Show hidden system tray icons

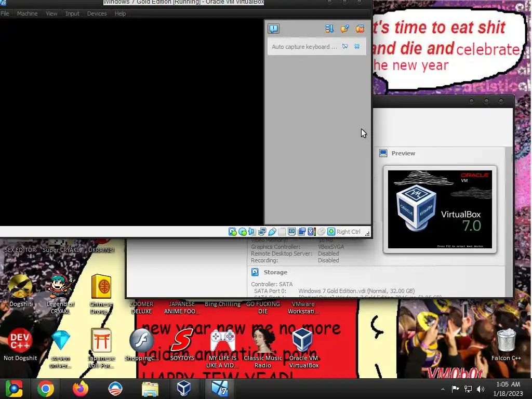[443, 389]
